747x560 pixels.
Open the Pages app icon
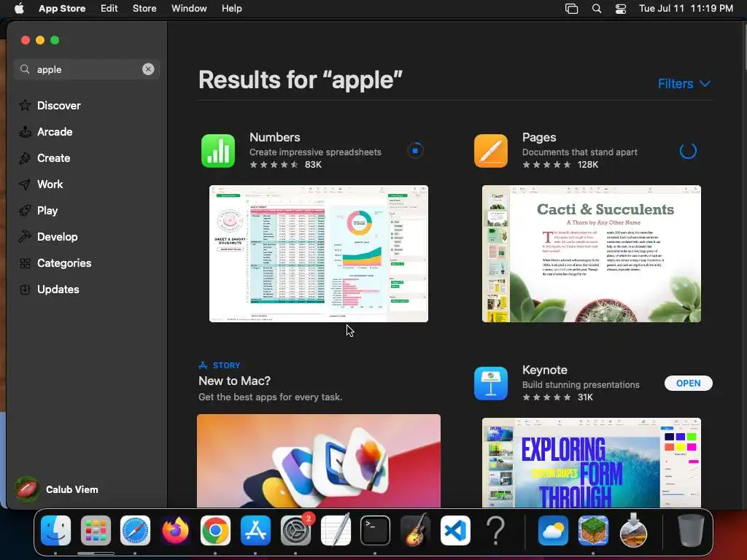[x=491, y=151]
